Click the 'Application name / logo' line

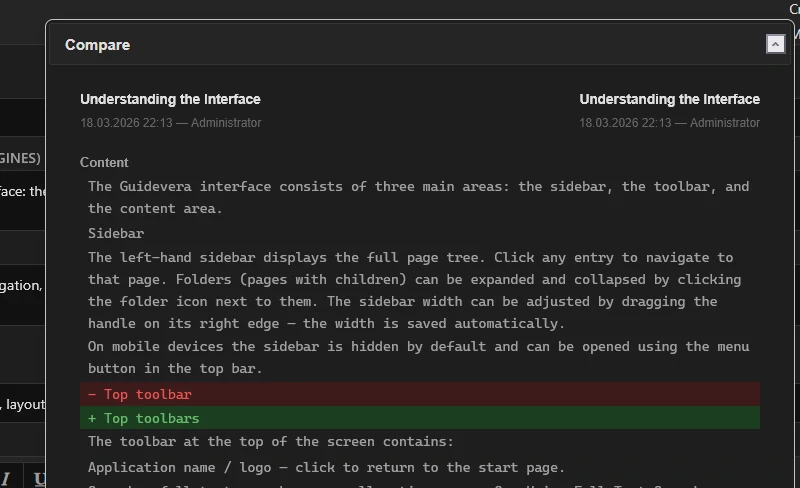326,467
